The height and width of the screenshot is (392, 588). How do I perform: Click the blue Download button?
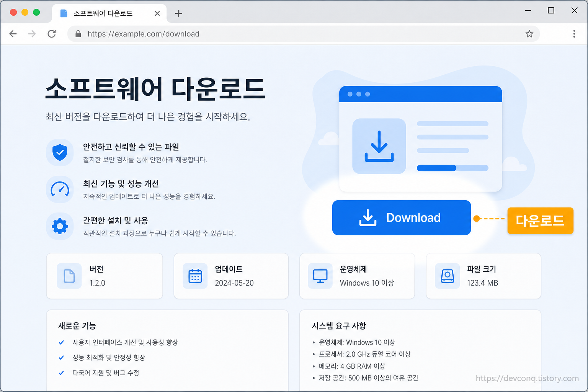tap(401, 217)
